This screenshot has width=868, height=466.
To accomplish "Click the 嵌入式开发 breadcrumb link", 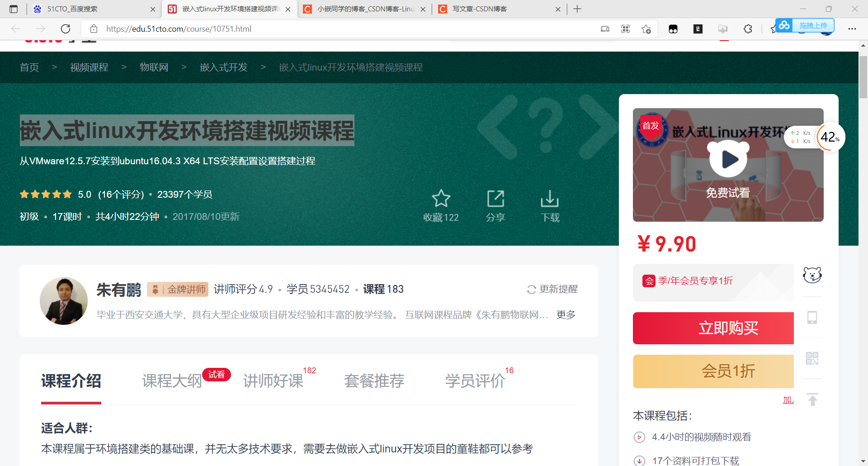I will [224, 67].
